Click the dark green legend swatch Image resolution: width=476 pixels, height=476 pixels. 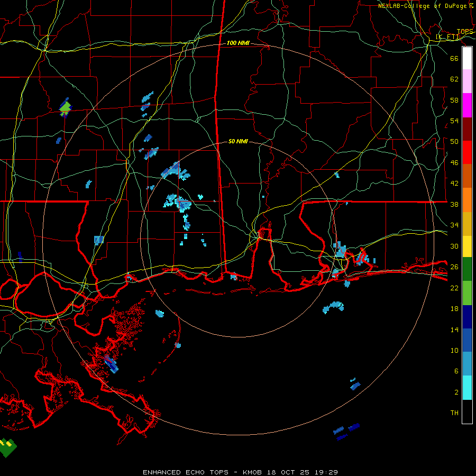467,269
